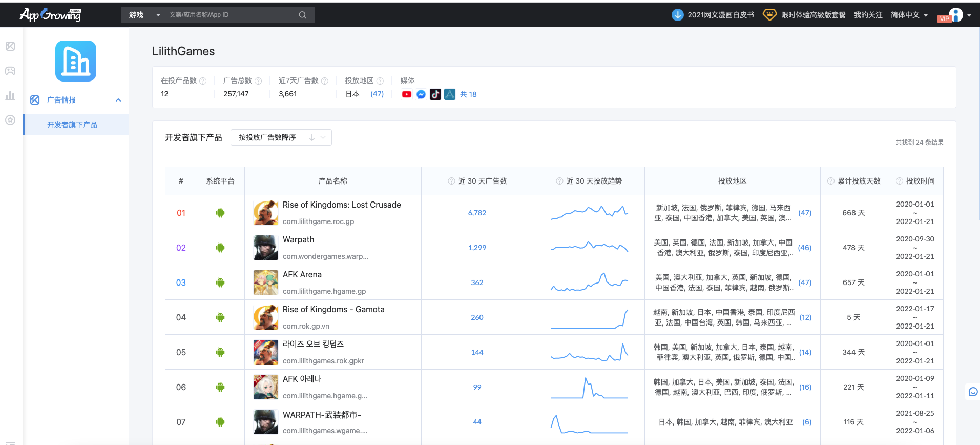
Task: Click 362 ads count for AFK Arena
Action: (x=477, y=282)
